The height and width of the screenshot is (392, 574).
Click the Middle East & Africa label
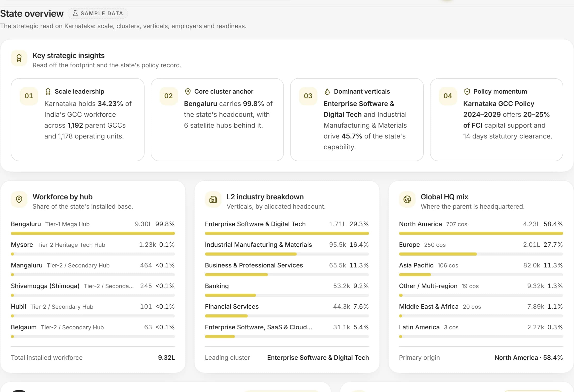click(429, 307)
